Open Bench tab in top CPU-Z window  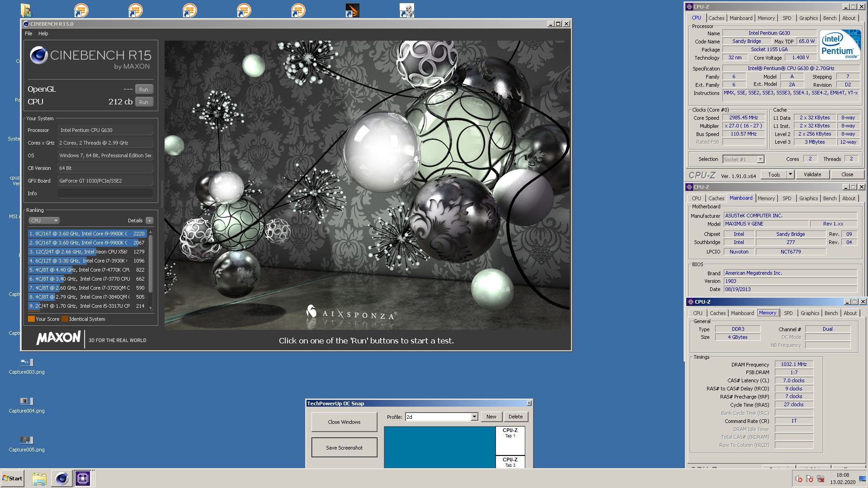(x=830, y=18)
